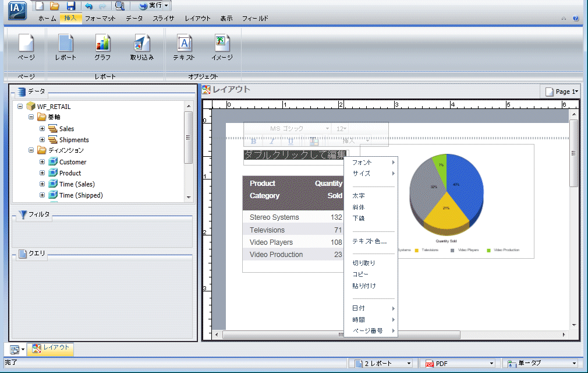The width and height of the screenshot is (588, 373).
Task: Insert a new ページ (Page) from ribbon
Action: coord(26,48)
